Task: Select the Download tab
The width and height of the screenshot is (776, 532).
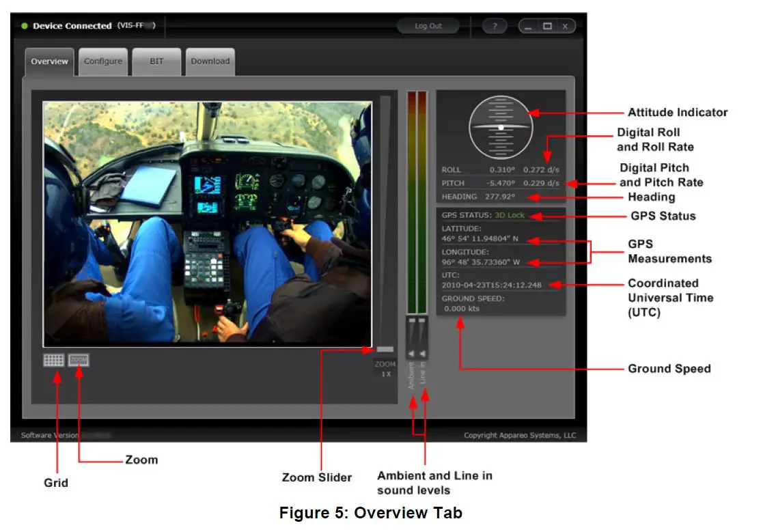Action: pyautogui.click(x=210, y=61)
